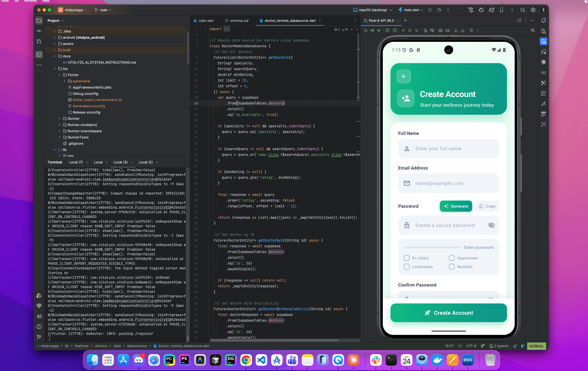Toggle password visibility with the eye icon

pos(492,225)
